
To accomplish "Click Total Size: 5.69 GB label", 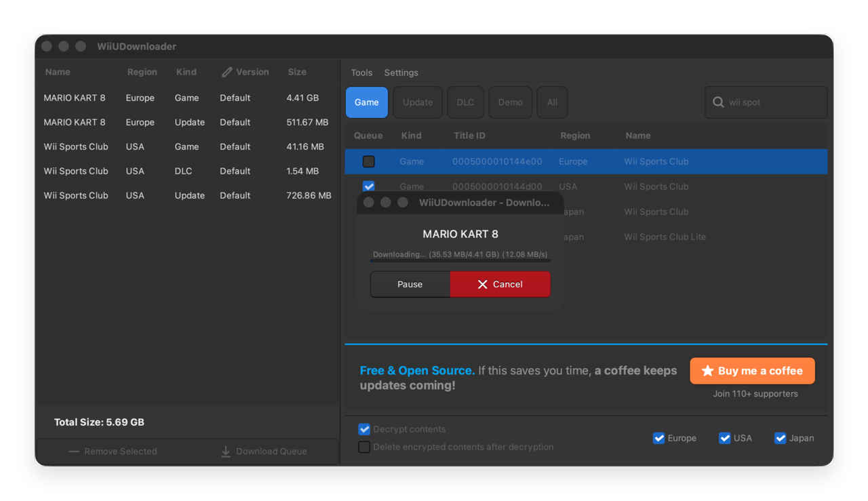I will (99, 422).
